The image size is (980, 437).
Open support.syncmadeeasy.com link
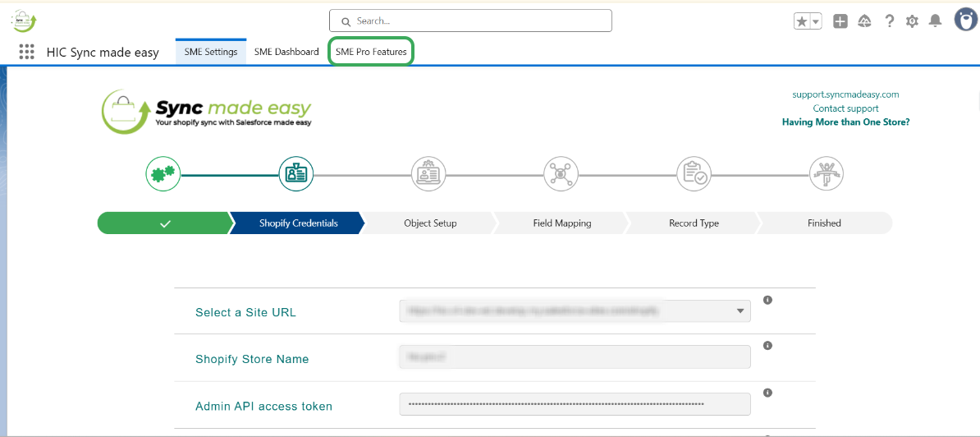click(845, 94)
